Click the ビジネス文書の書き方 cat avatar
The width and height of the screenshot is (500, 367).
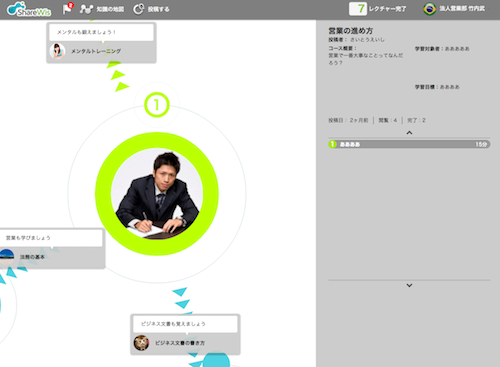[141, 343]
